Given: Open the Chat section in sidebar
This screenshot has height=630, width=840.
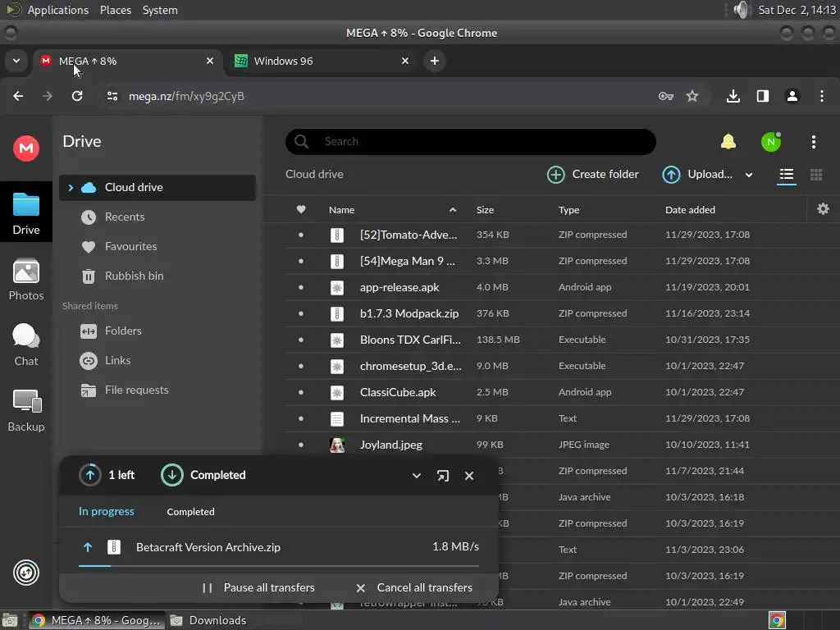Looking at the screenshot, I should tap(25, 345).
